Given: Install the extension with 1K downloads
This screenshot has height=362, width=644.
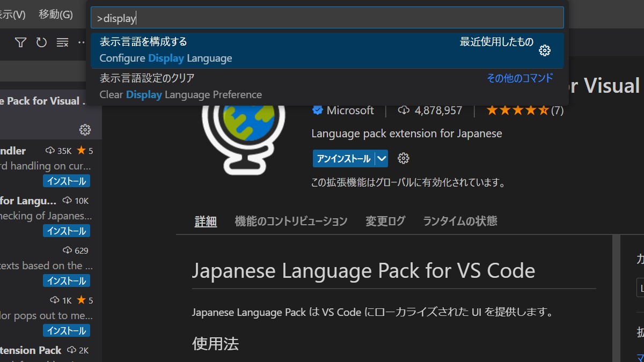Looking at the screenshot, I should point(67,330).
